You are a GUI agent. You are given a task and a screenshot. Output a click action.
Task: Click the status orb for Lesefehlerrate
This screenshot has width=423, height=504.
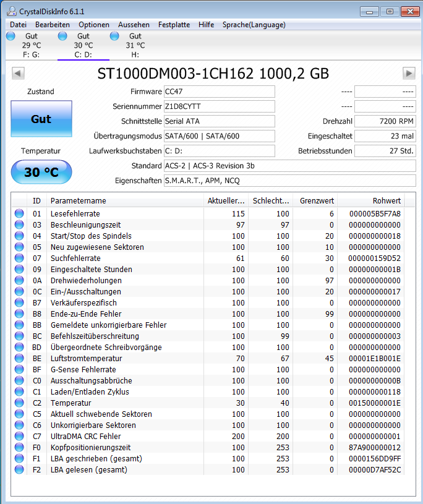click(x=19, y=213)
